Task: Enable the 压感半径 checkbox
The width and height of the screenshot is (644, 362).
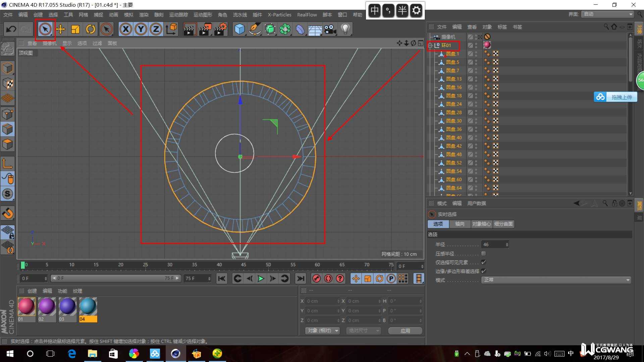Action: 483,253
